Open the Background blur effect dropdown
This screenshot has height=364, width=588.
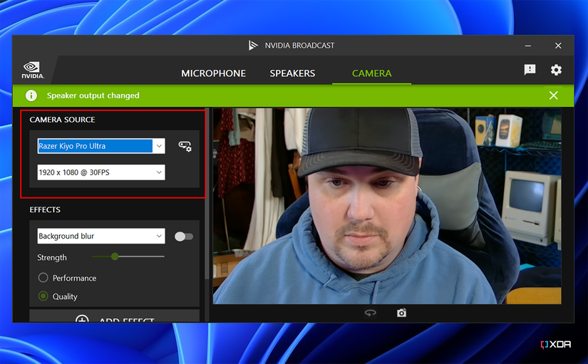click(x=101, y=236)
